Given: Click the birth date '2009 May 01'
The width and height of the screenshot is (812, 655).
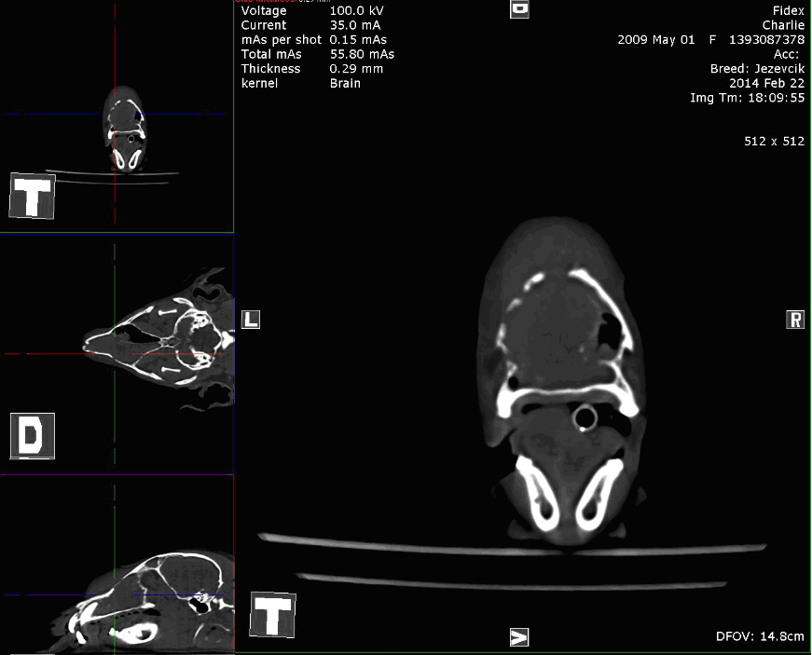Looking at the screenshot, I should click(x=656, y=40).
